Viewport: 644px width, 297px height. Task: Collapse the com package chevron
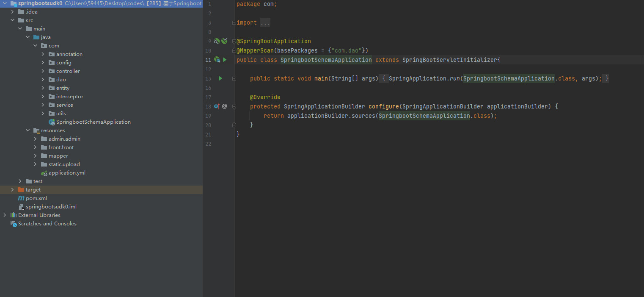(36, 46)
